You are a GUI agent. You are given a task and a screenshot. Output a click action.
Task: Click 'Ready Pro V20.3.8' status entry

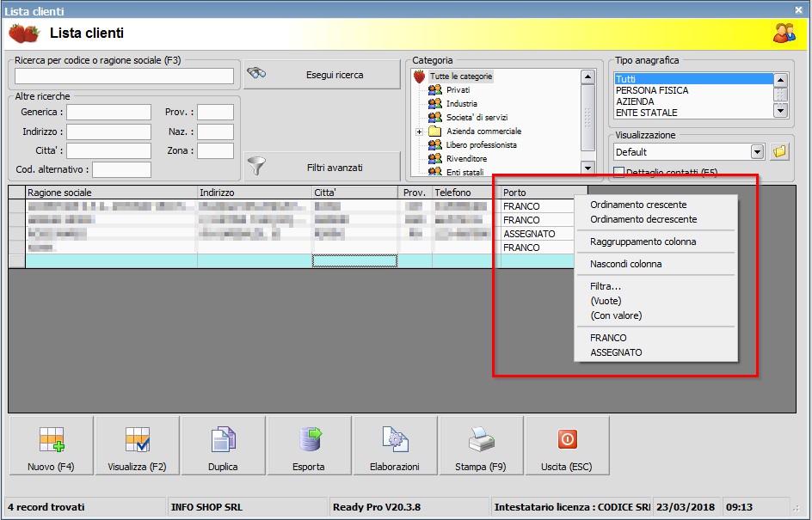tap(377, 507)
